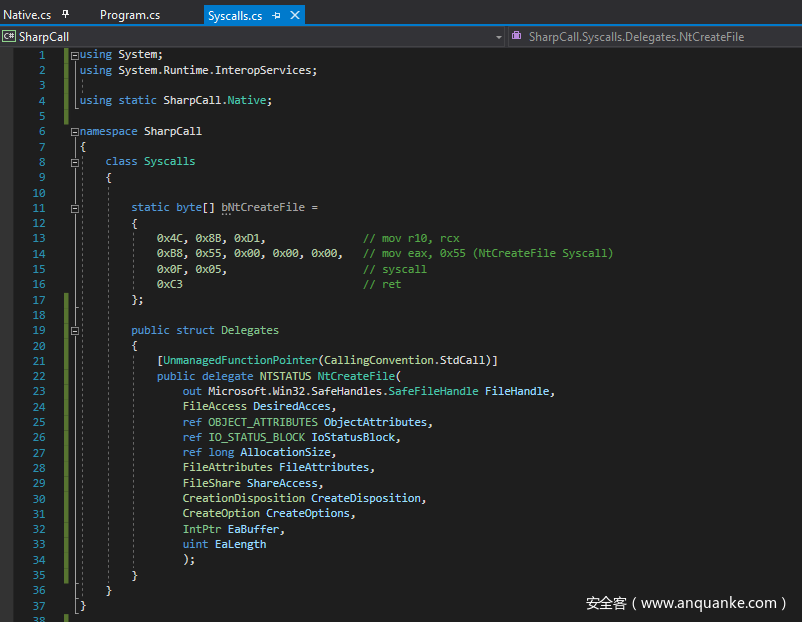
Task: Collapse the Delegates struct block
Action: pyautogui.click(x=75, y=330)
